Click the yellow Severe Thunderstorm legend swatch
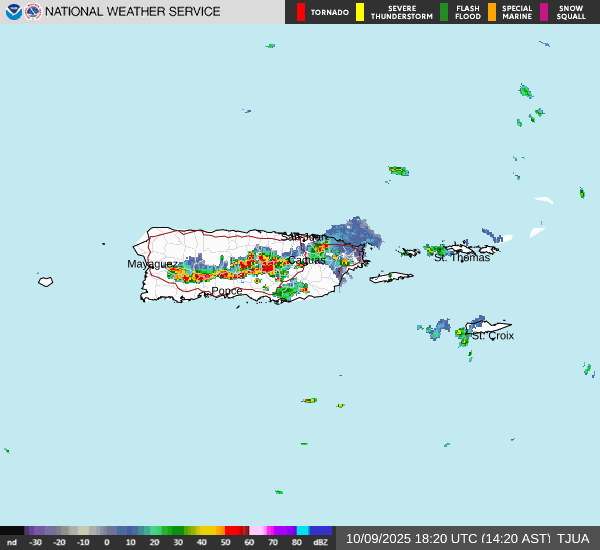 360,12
